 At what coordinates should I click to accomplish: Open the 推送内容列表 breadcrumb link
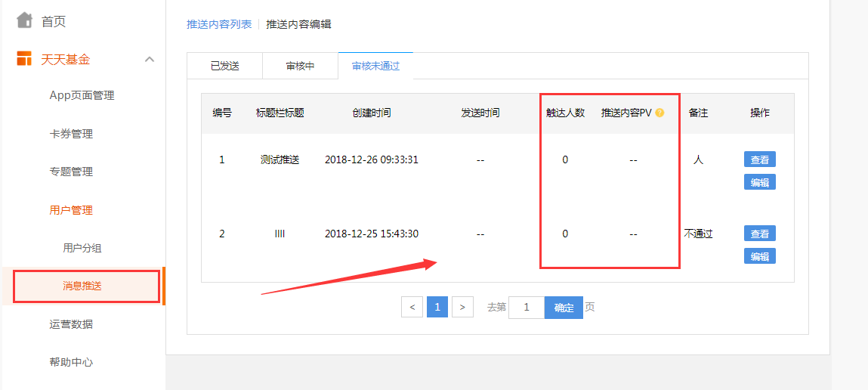pyautogui.click(x=219, y=24)
